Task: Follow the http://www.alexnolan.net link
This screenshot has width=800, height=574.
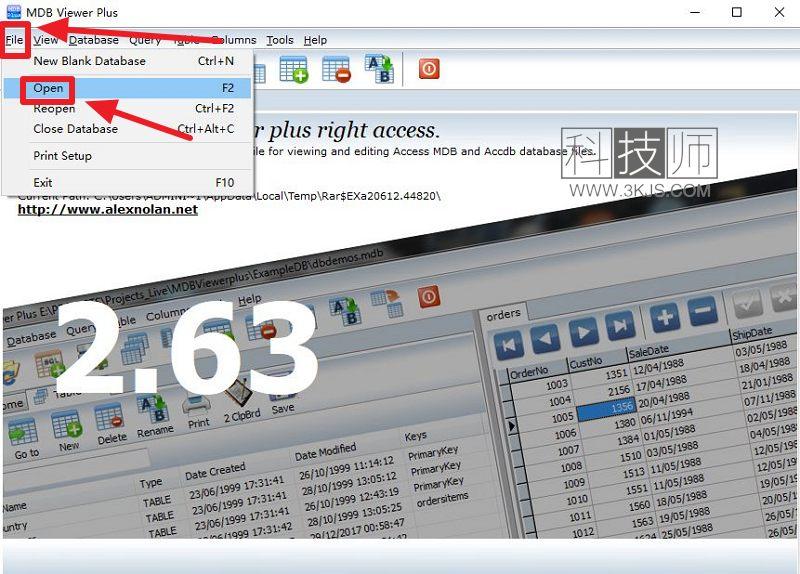Action: coord(108,209)
